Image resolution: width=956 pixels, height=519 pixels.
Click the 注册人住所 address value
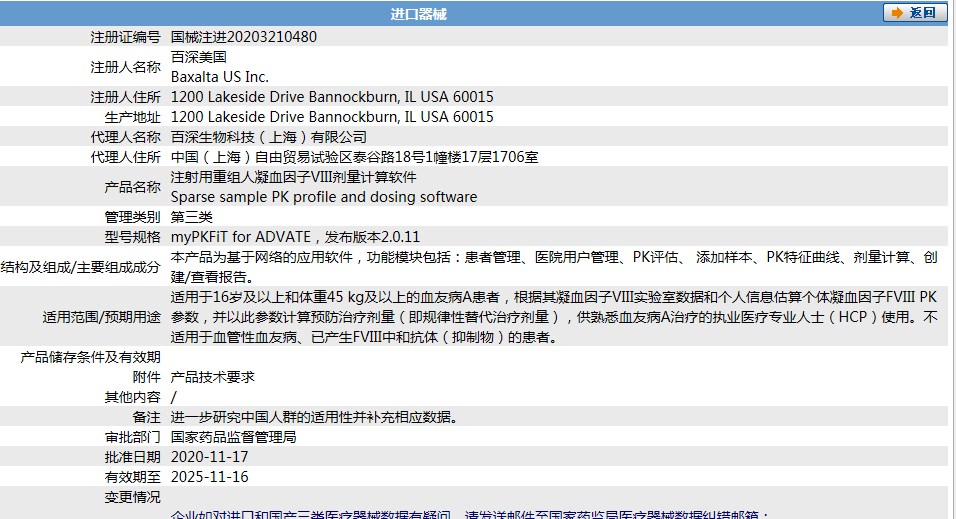point(332,97)
